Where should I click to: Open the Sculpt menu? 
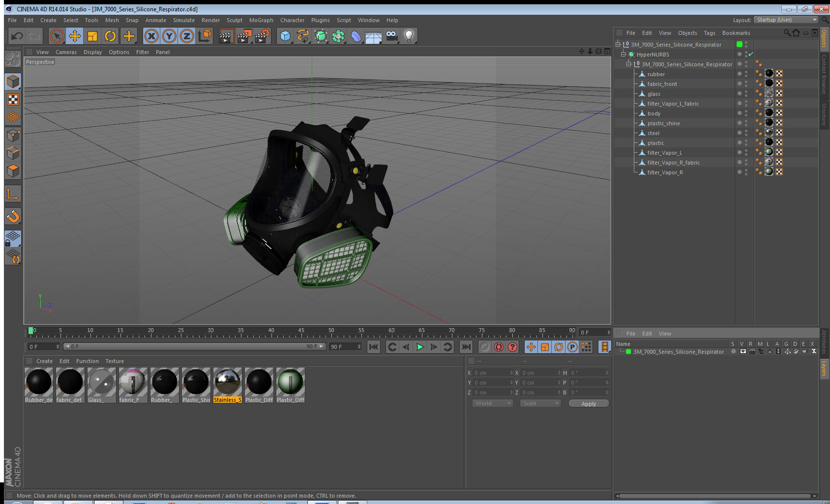(x=235, y=20)
